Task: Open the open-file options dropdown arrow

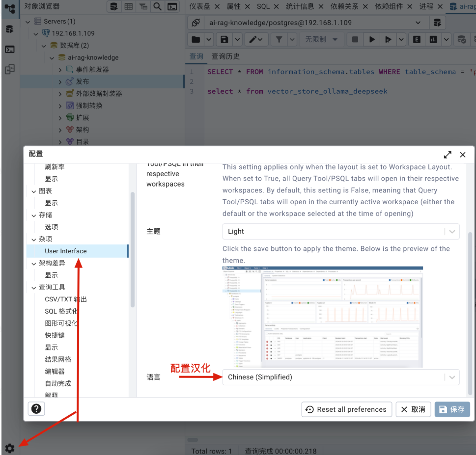Action: (209, 39)
